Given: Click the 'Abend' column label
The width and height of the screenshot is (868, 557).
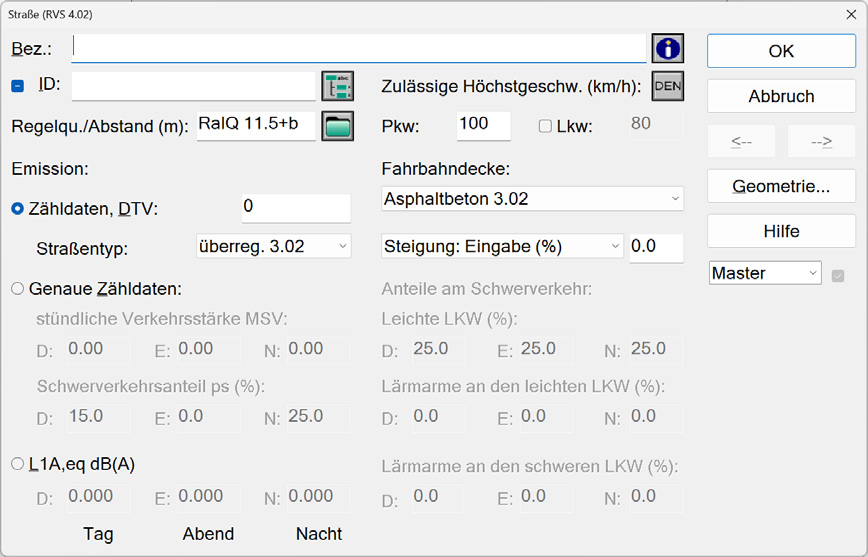Looking at the screenshot, I should pyautogui.click(x=208, y=534).
